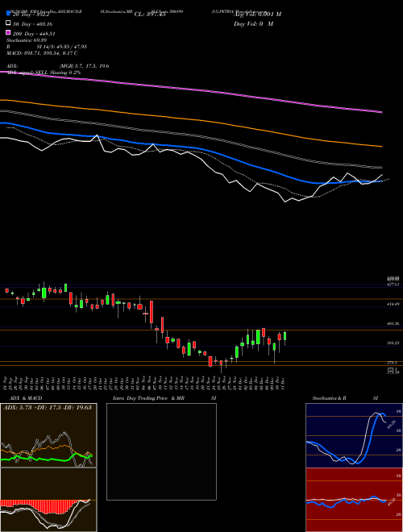Select the '50 Day = 408.16' legend text

(x=32, y=24)
